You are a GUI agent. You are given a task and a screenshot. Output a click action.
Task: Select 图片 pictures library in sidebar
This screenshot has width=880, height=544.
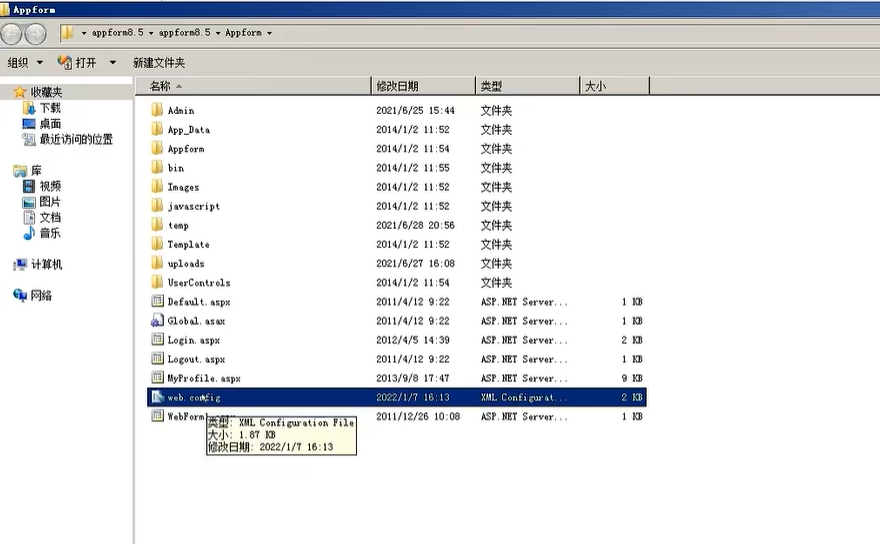coord(50,202)
